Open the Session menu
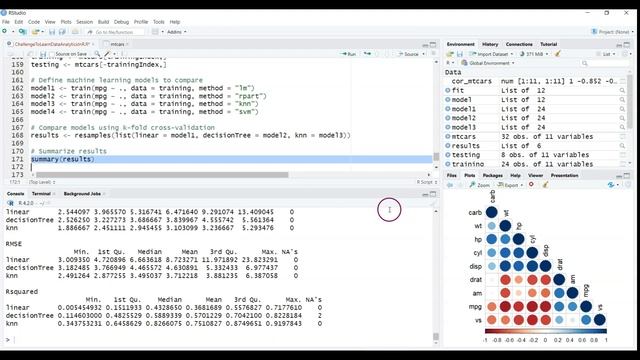 84,22
